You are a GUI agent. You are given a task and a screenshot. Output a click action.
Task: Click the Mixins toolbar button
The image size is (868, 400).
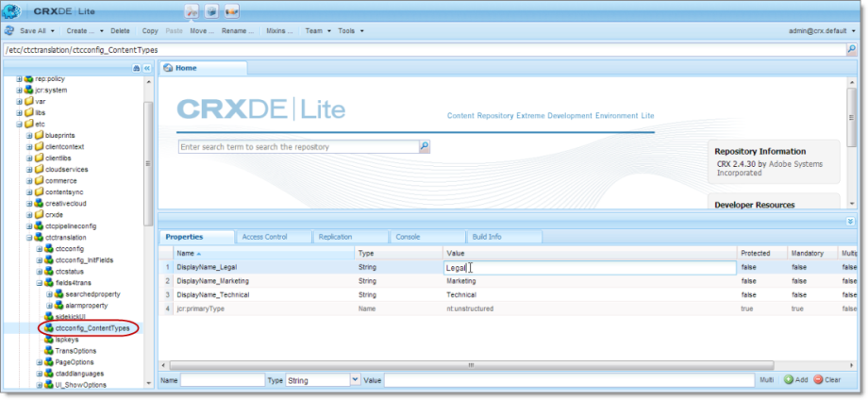pyautogui.click(x=279, y=31)
